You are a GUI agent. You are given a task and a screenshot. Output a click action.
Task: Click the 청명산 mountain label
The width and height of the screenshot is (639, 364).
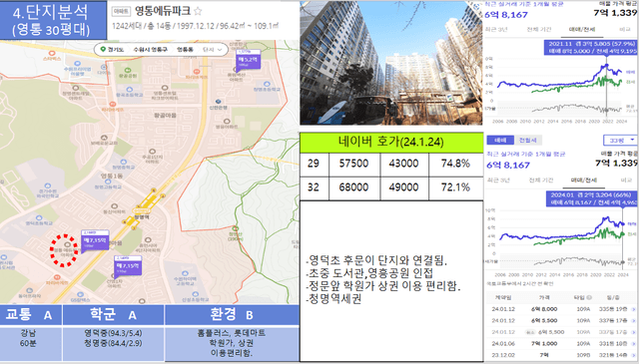(x=235, y=236)
